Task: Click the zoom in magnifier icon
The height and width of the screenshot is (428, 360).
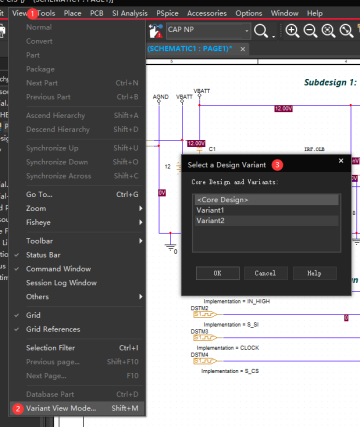Action: [x=292, y=31]
